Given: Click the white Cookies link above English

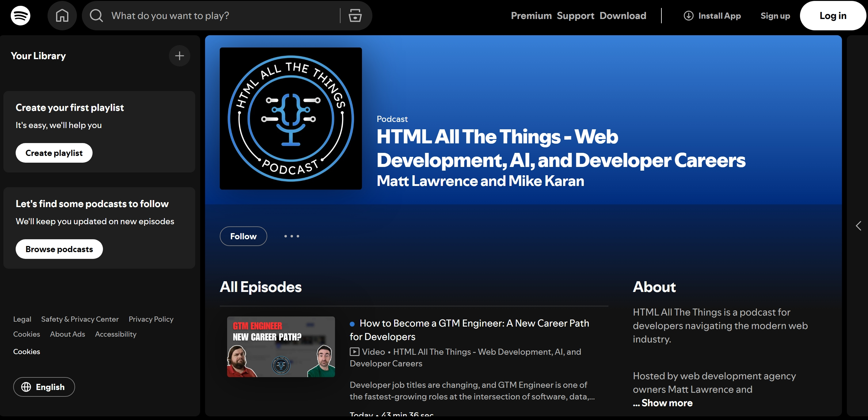Looking at the screenshot, I should (27, 352).
